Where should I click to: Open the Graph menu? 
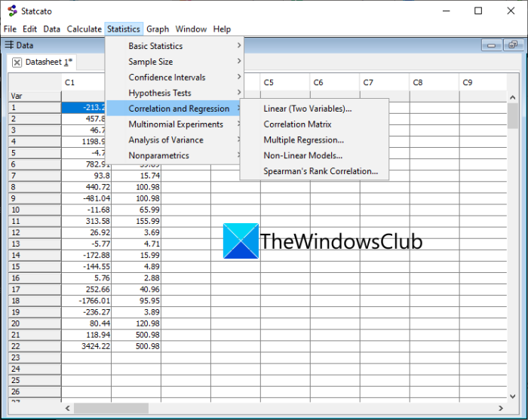158,29
